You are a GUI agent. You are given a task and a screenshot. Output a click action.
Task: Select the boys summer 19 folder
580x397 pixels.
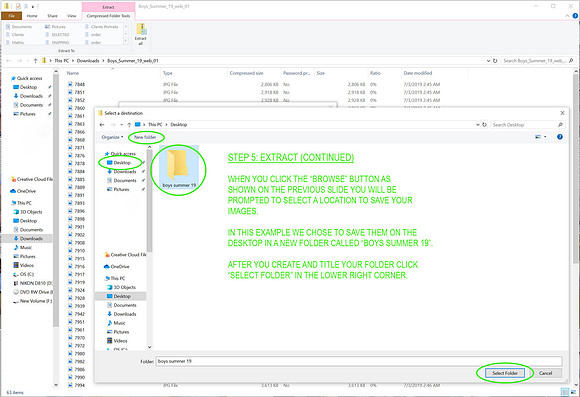[179, 167]
